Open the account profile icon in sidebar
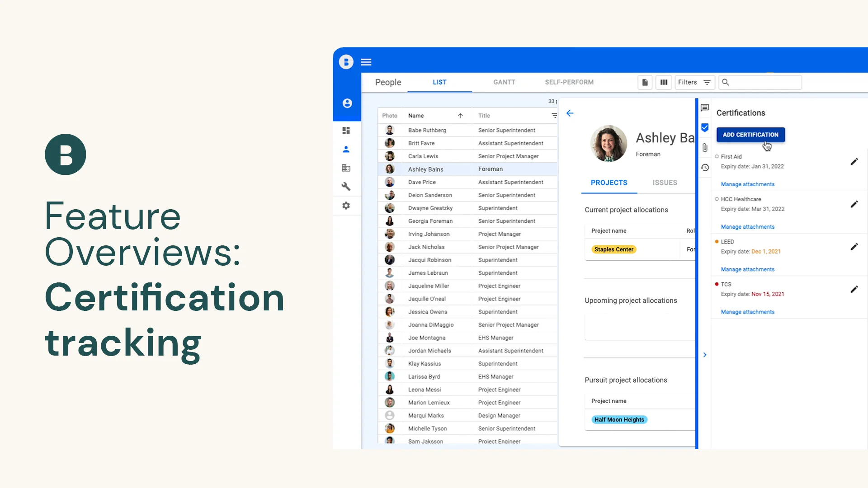This screenshot has width=868, height=488. [347, 103]
